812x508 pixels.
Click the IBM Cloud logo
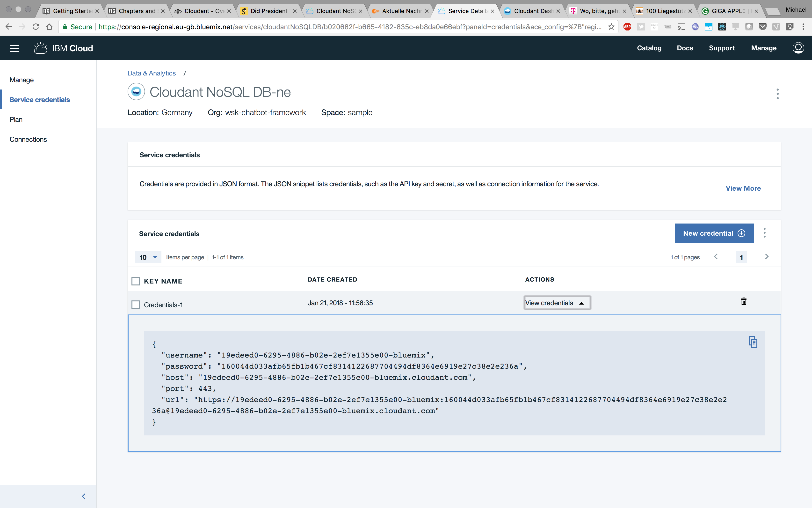click(63, 48)
